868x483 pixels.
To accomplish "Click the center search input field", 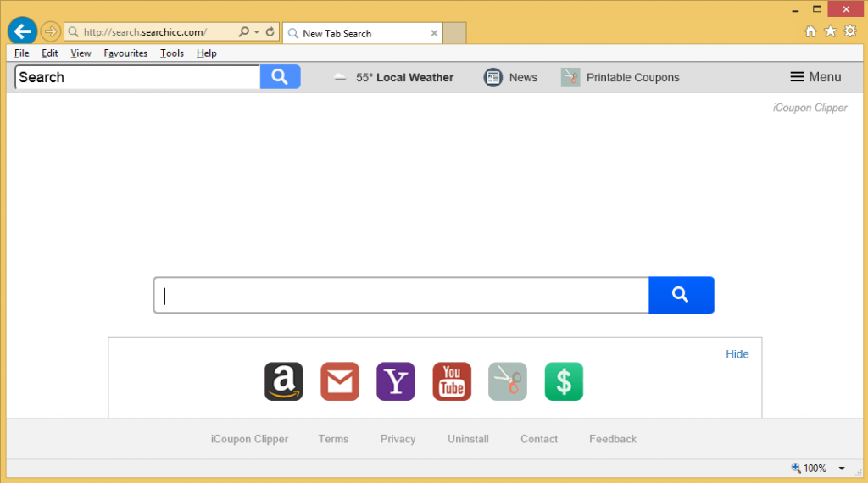I will pos(401,295).
